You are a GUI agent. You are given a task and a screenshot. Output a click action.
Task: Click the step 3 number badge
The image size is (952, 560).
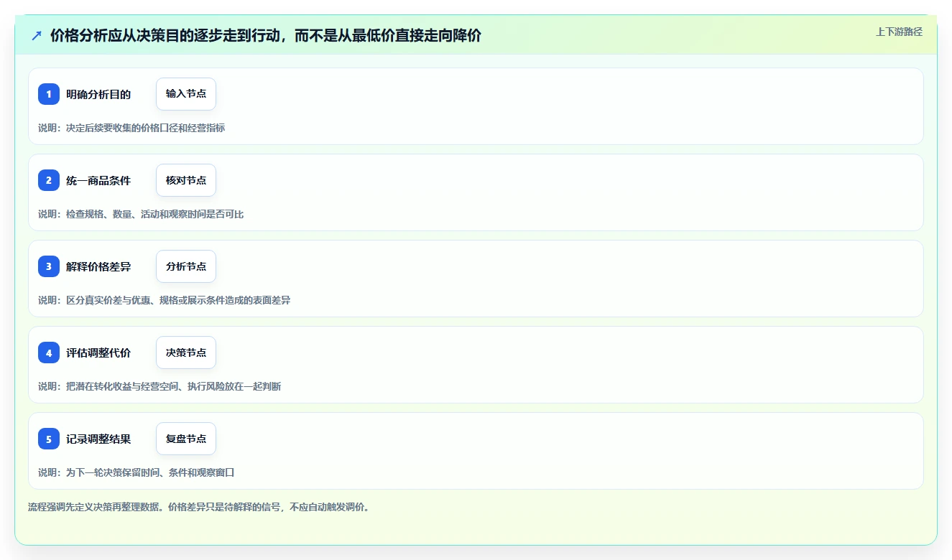coord(49,266)
